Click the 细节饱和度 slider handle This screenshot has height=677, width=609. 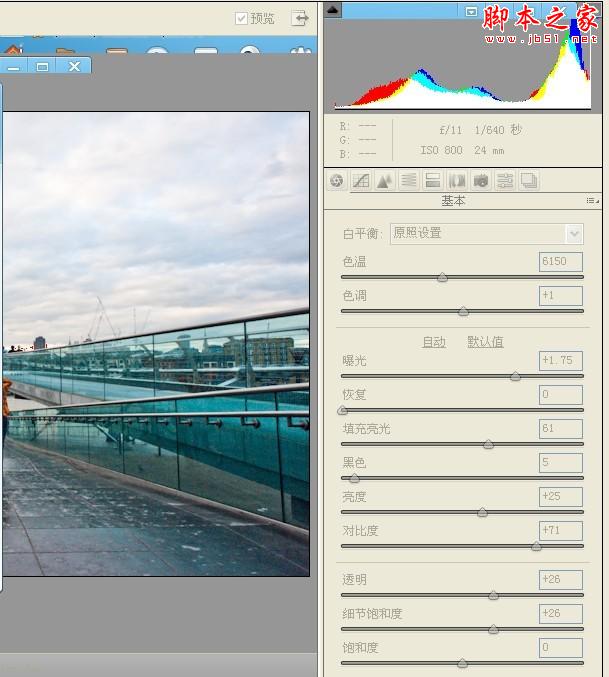493,630
